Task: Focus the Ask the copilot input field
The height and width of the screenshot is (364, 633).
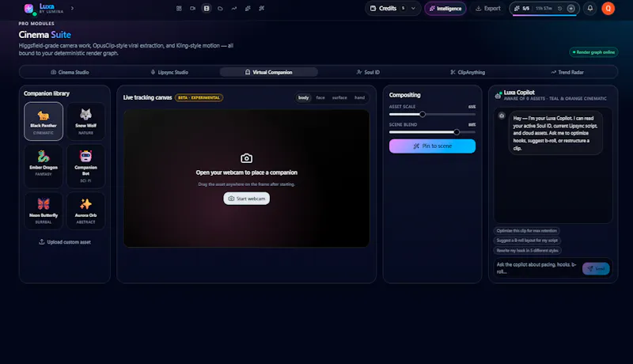Action: [x=537, y=268]
